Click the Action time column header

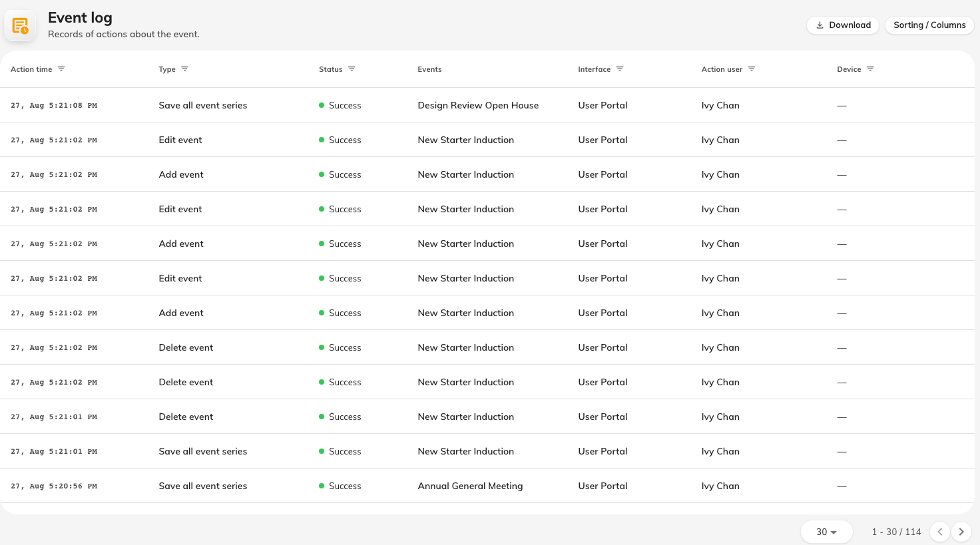[31, 69]
